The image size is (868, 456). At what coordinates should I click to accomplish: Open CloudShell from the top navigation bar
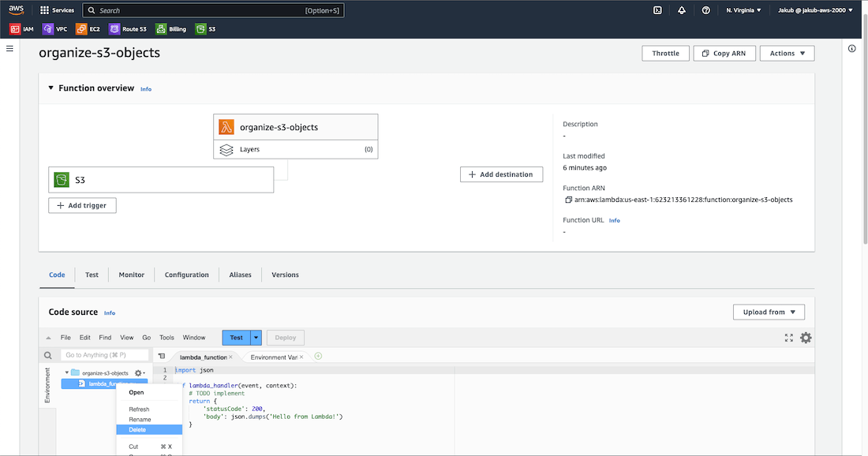click(x=657, y=10)
